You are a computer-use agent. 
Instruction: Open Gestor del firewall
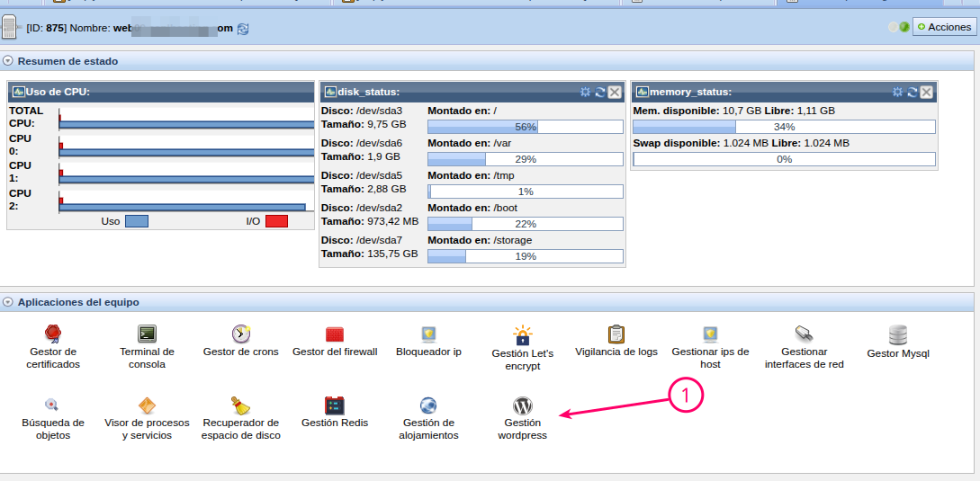click(x=335, y=334)
